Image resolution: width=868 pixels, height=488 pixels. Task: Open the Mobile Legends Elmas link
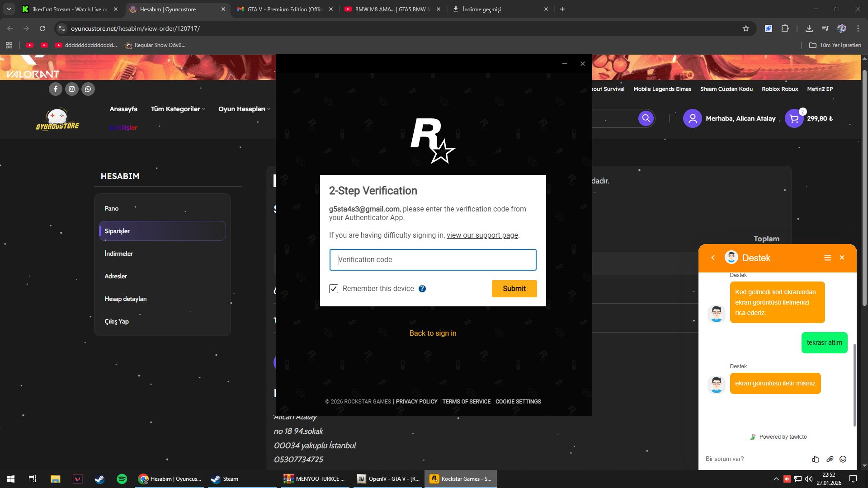tap(662, 89)
